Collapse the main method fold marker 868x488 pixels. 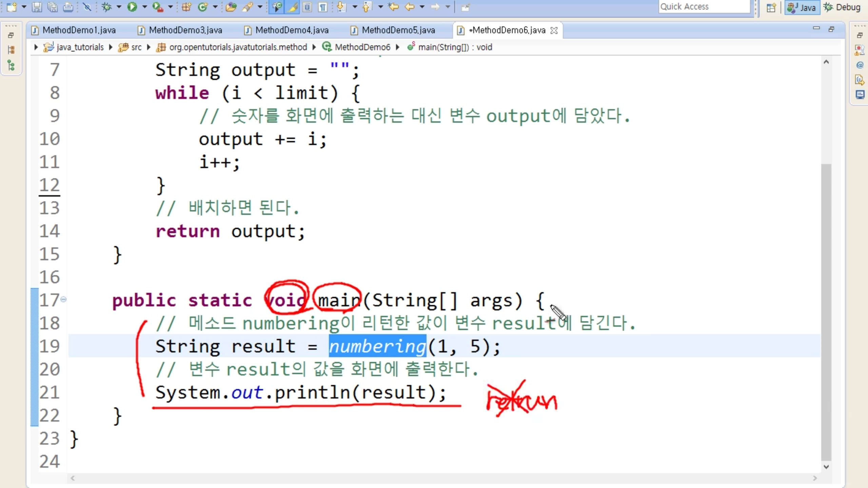click(x=63, y=299)
